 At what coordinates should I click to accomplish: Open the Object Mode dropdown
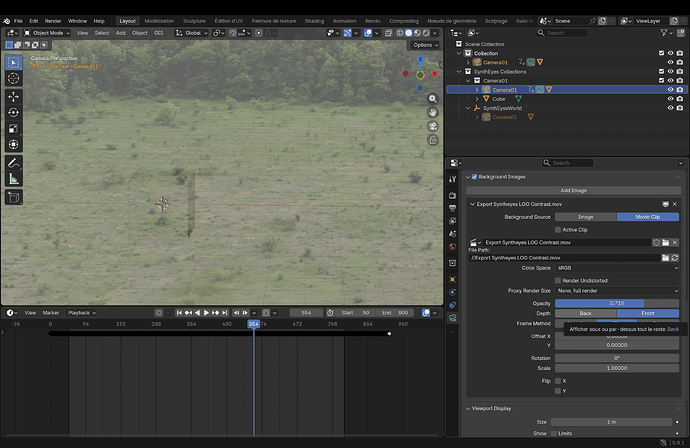pyautogui.click(x=47, y=33)
